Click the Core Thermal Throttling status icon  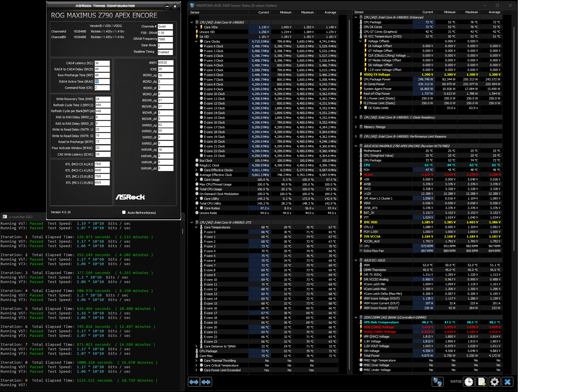201,361
